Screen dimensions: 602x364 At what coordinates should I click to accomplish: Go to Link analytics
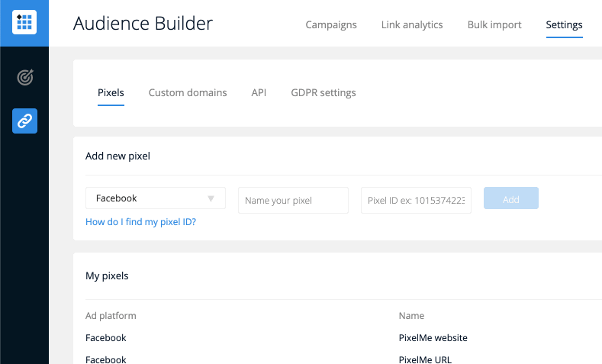click(412, 24)
